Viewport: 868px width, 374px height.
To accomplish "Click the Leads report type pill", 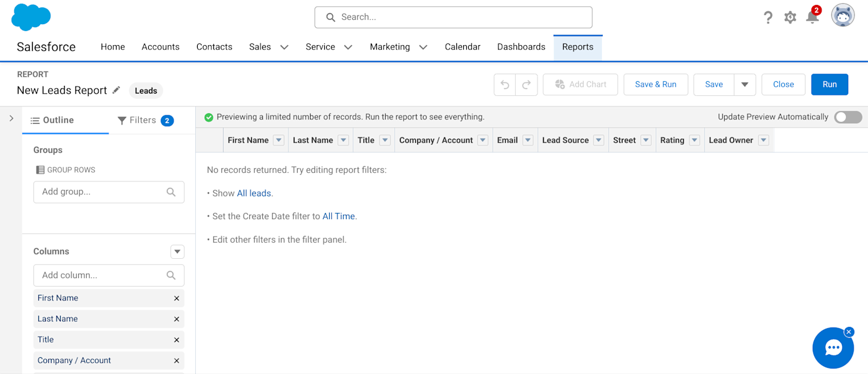I will [146, 90].
